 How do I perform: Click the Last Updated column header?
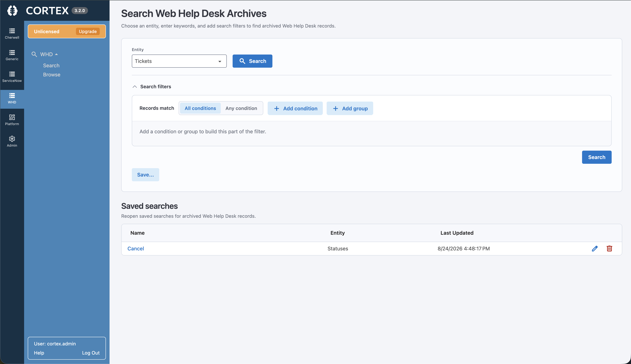click(457, 233)
